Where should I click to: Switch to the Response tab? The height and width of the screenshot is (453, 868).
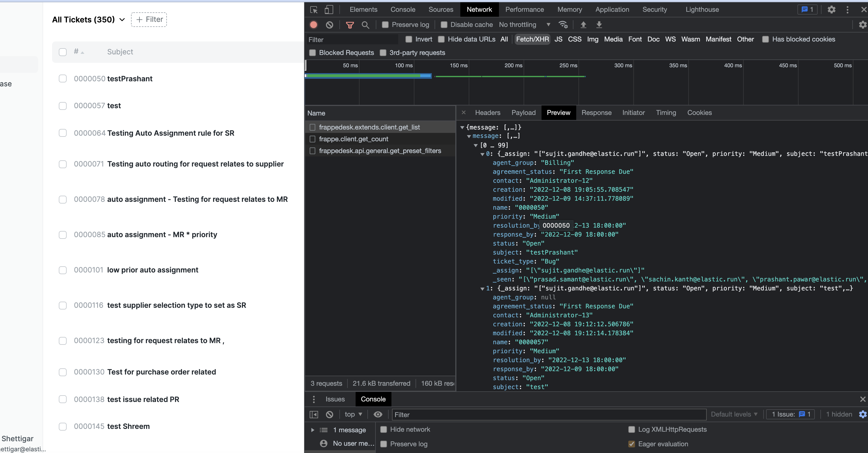tap(596, 113)
